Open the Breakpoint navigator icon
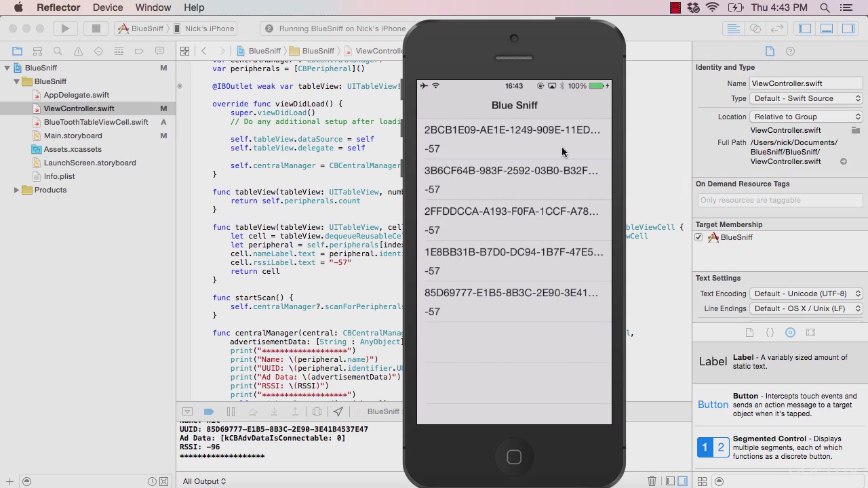This screenshot has width=868, height=488. pos(139,51)
